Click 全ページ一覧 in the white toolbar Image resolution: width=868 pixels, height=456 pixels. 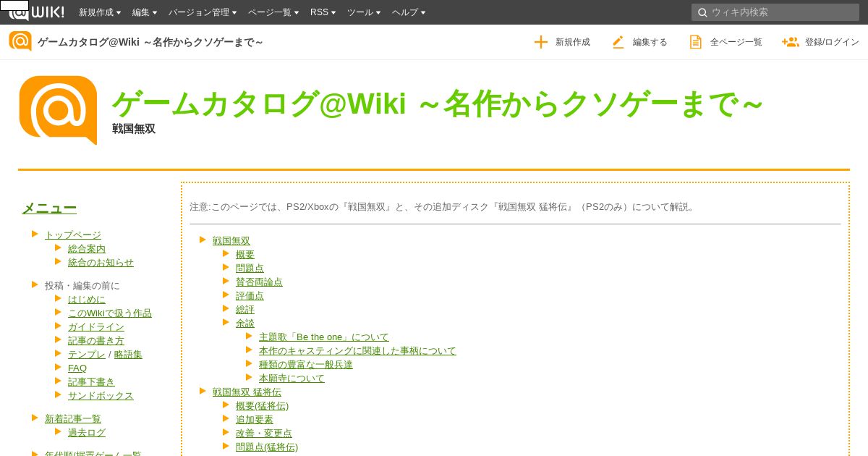point(736,42)
